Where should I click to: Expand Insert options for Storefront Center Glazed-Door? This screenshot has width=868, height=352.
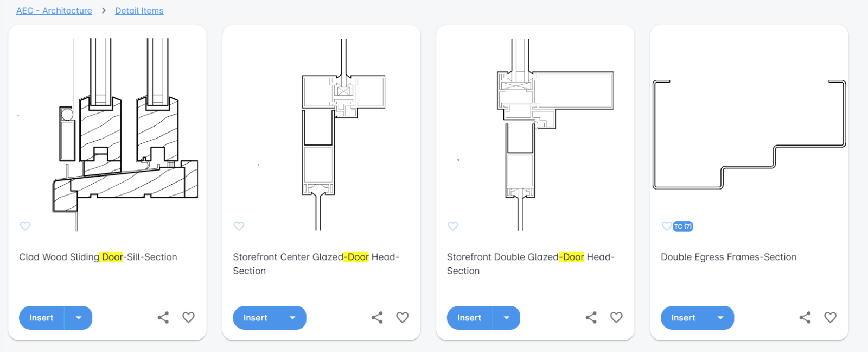[x=292, y=318]
